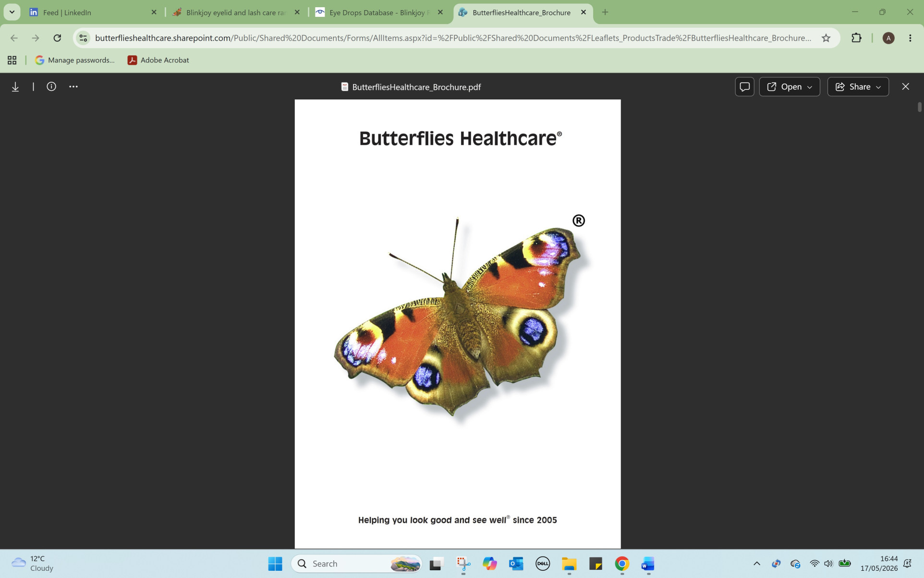Open the Copilot tray icon near chevron
Image resolution: width=924 pixels, height=578 pixels.
click(776, 564)
